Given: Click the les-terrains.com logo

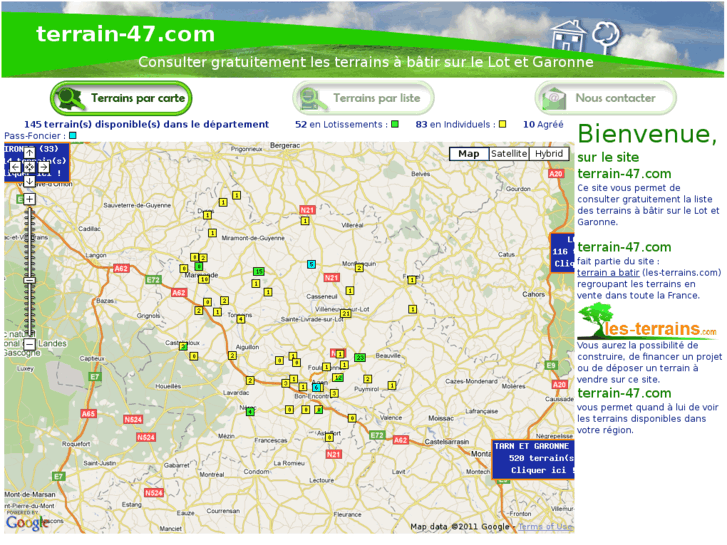Looking at the screenshot, I should (x=647, y=321).
